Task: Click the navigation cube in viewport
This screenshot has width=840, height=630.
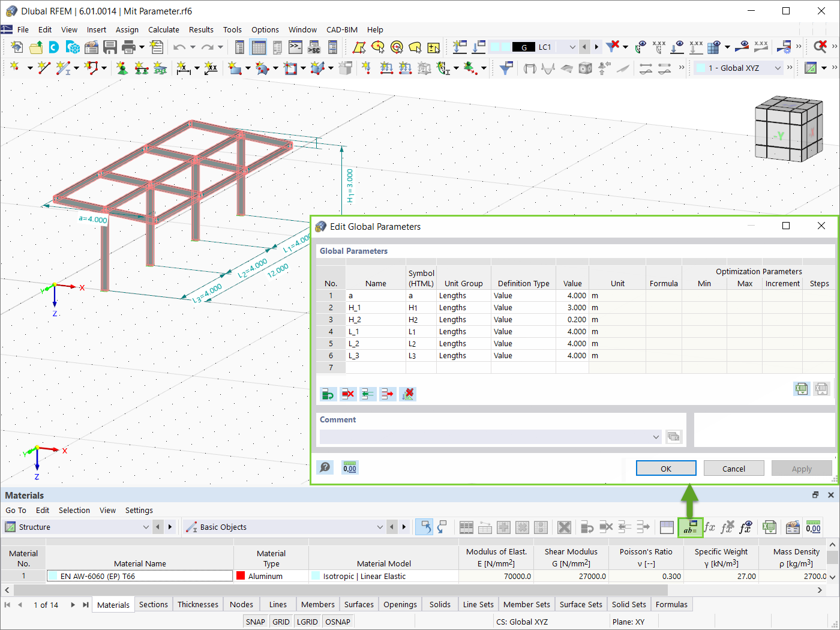Action: coord(788,129)
